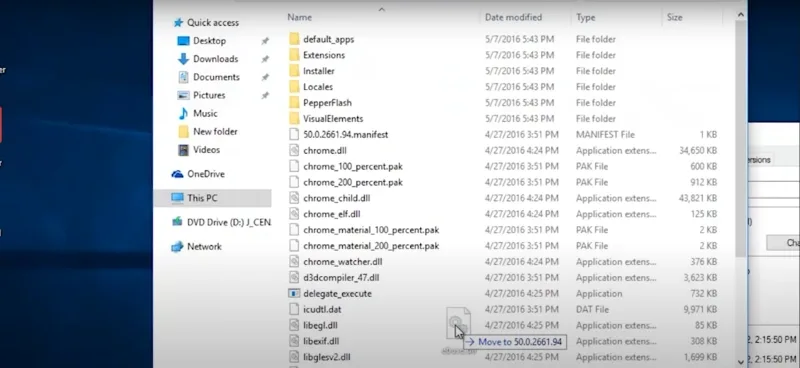This screenshot has height=368, width=800.
Task: Unpin Pictures using its pin icon
Action: click(x=265, y=95)
